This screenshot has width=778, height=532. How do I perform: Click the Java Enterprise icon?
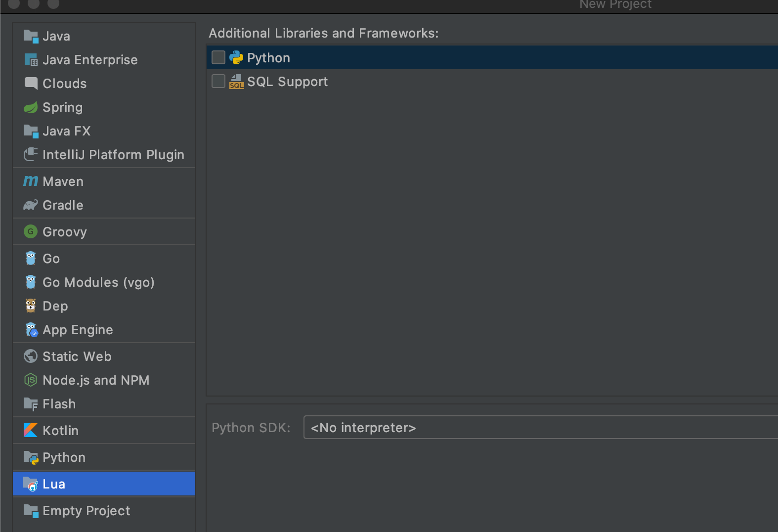[31, 60]
